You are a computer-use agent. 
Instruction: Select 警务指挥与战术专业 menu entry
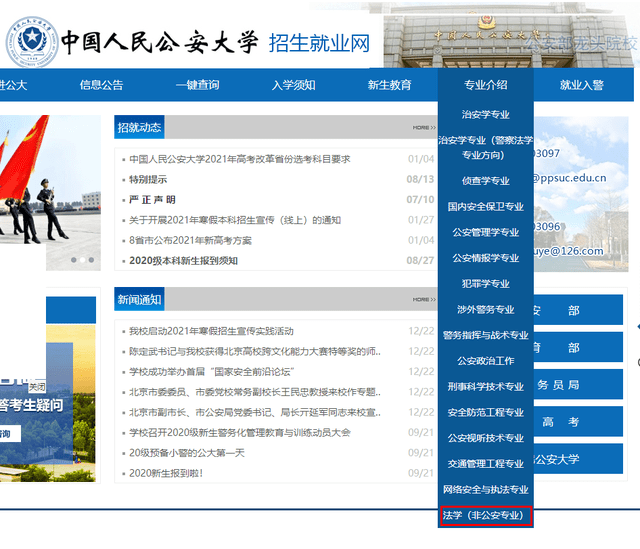click(486, 335)
